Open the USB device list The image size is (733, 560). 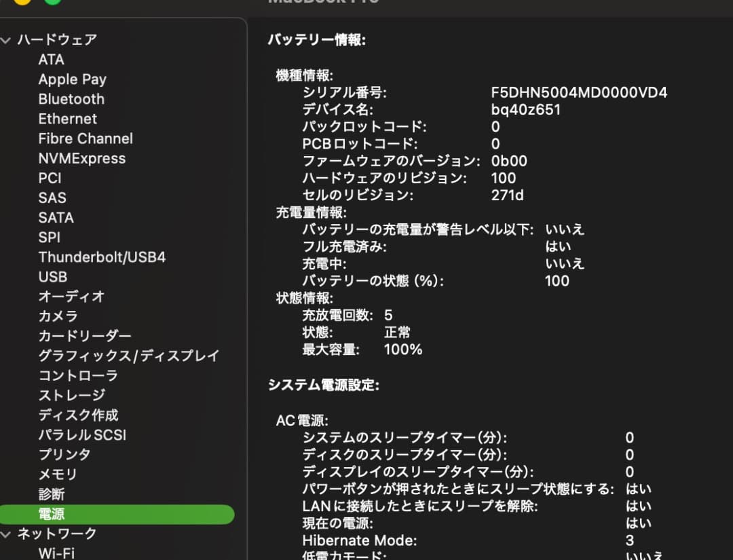tap(53, 277)
